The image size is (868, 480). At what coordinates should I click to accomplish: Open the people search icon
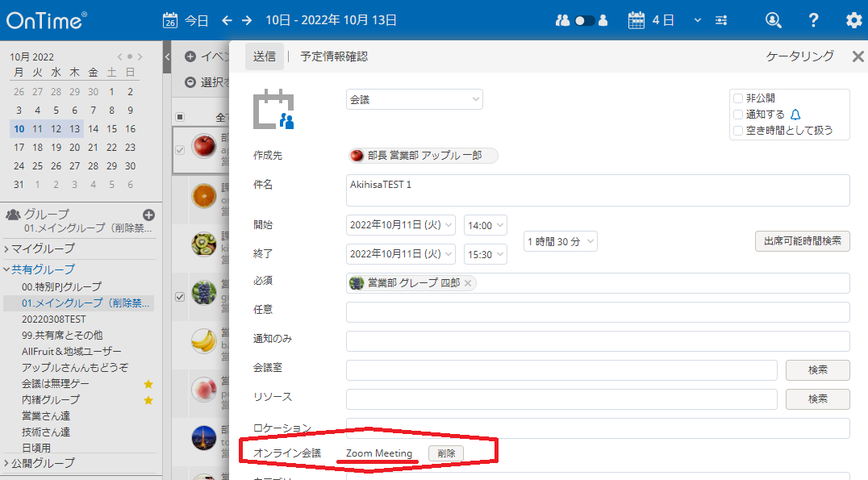[774, 20]
